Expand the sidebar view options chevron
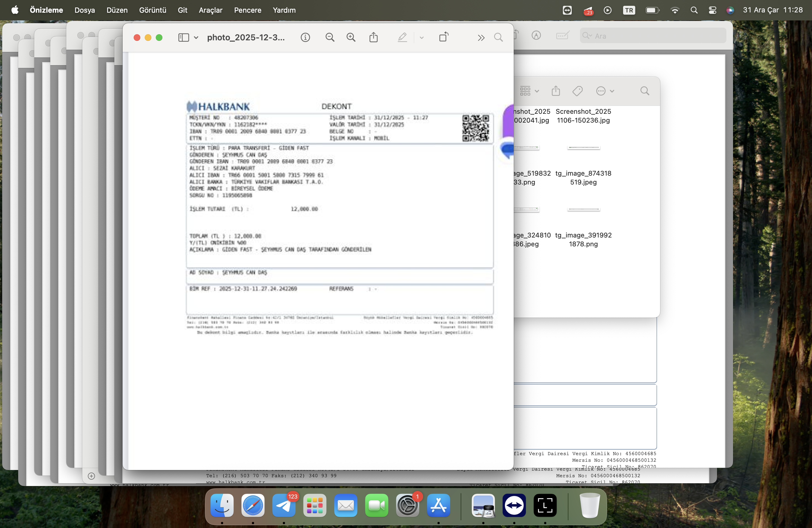This screenshot has width=812, height=528. 196,38
